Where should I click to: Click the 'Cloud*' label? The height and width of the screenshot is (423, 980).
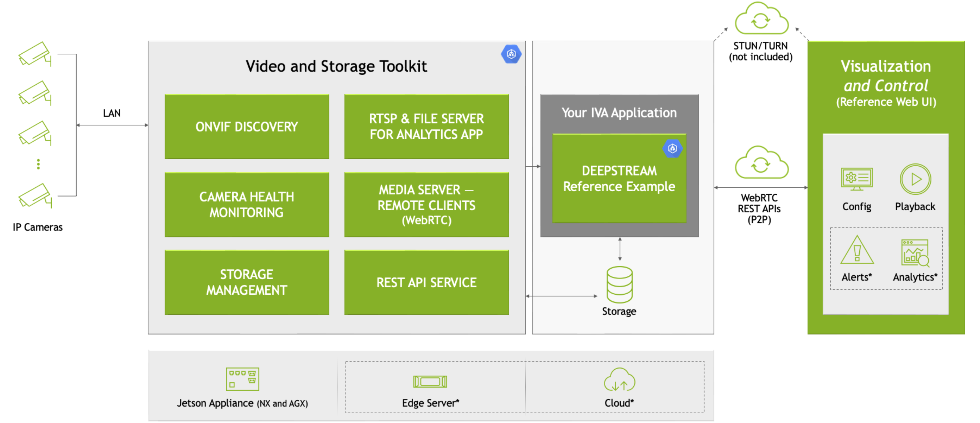click(x=619, y=403)
